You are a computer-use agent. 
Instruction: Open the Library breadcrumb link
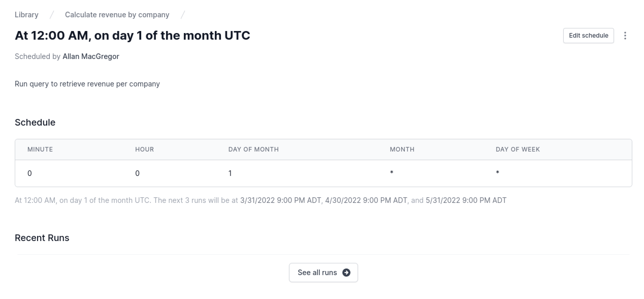pos(26,15)
